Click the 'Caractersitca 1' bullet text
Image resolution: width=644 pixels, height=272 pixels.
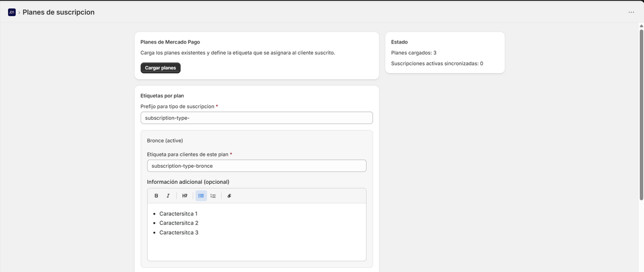(x=178, y=213)
